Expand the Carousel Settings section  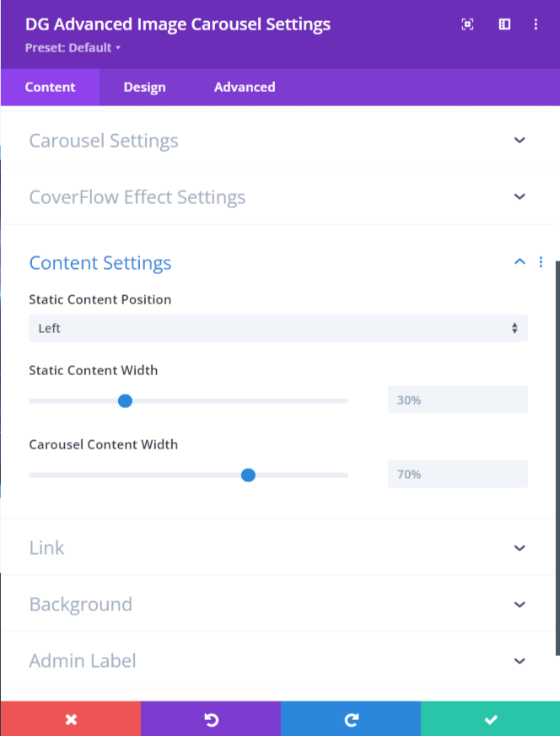(x=277, y=140)
